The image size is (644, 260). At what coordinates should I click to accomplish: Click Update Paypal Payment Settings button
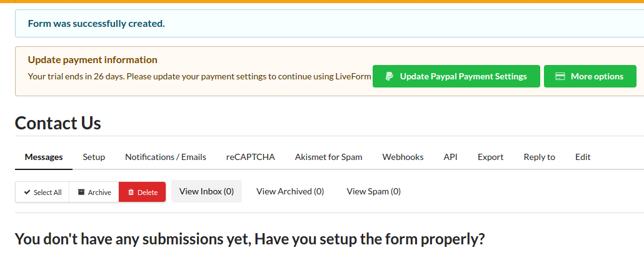coord(456,76)
